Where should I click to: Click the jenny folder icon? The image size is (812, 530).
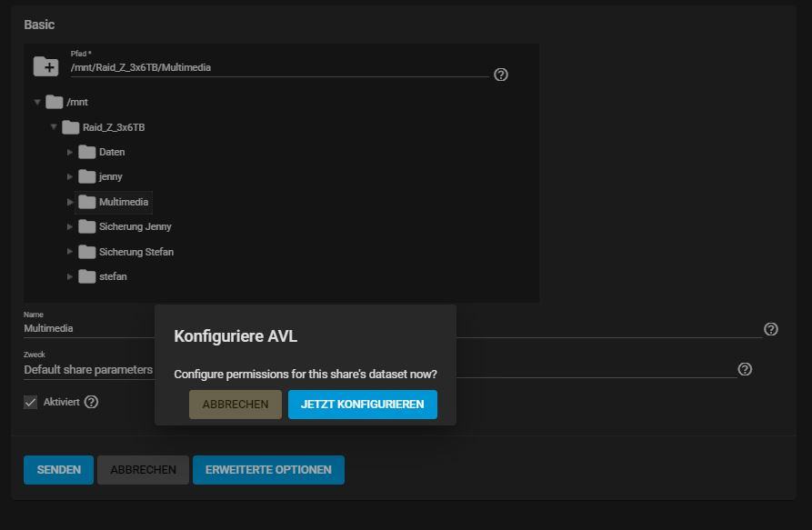[86, 177]
